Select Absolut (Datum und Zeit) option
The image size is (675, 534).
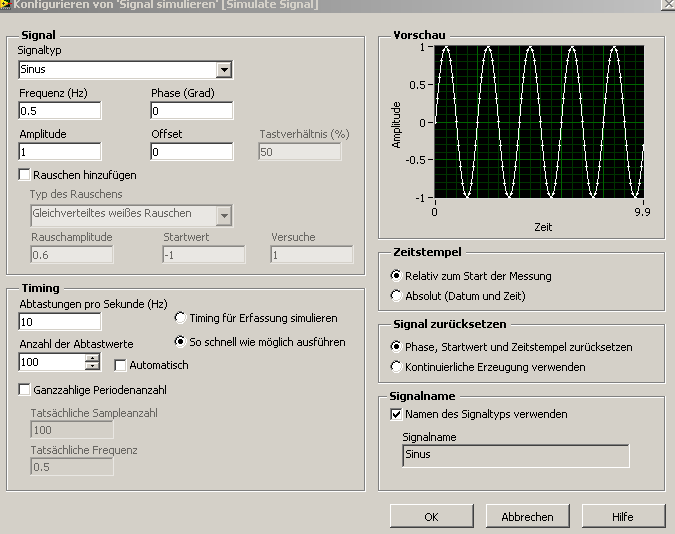point(396,296)
